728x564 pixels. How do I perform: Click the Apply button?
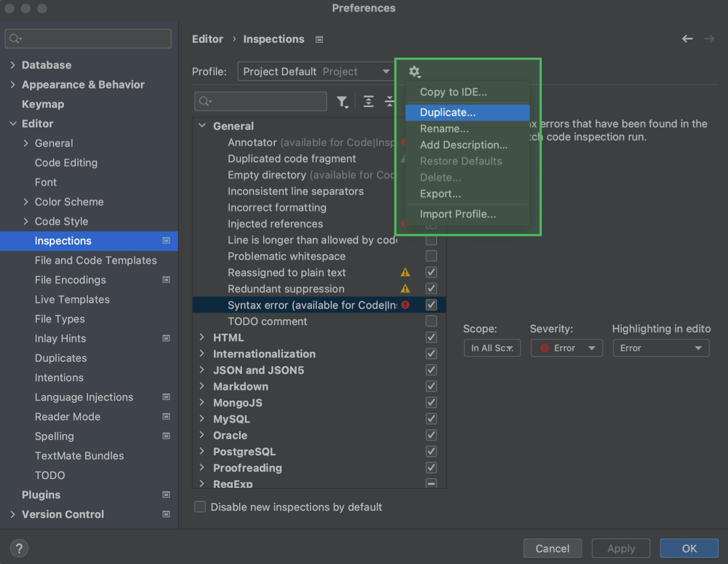pos(621,548)
